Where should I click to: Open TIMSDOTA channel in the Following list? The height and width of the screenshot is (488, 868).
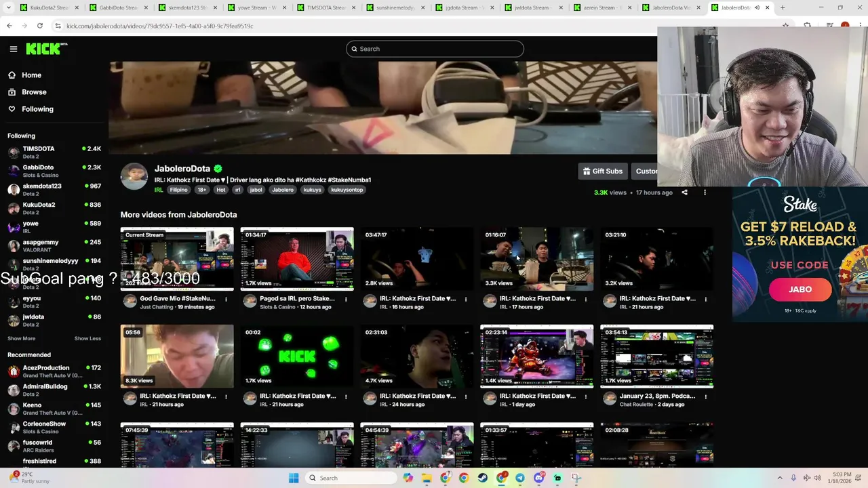(x=54, y=152)
